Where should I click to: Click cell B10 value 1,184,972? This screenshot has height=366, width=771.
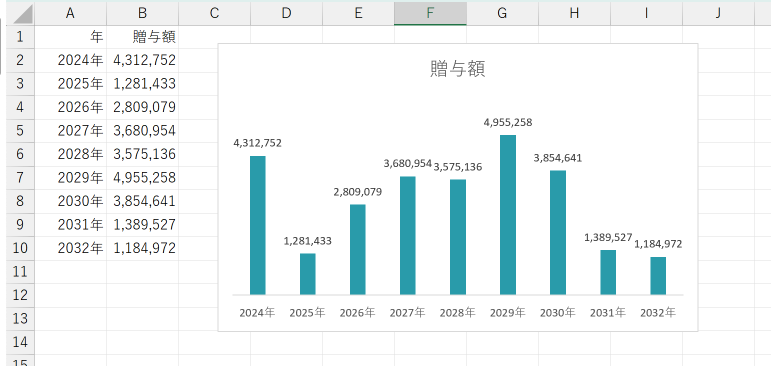(x=142, y=248)
